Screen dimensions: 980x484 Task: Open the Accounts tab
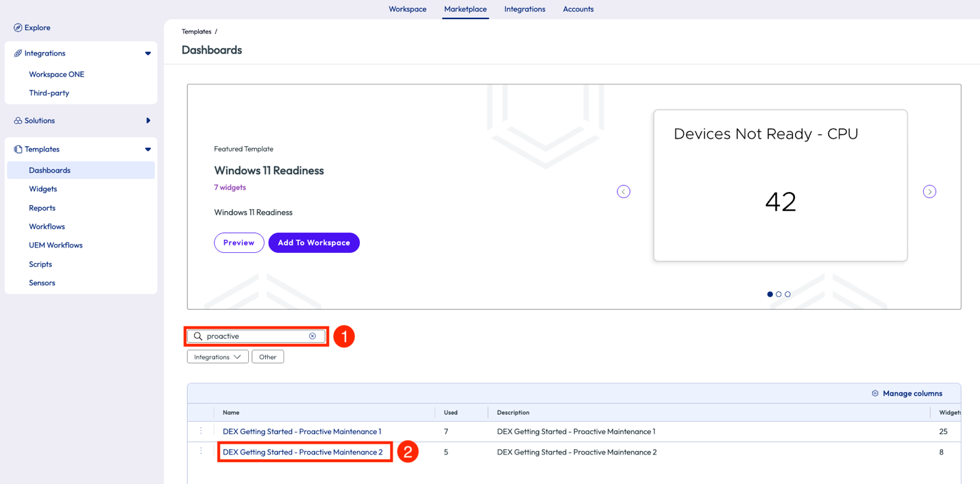[578, 9]
